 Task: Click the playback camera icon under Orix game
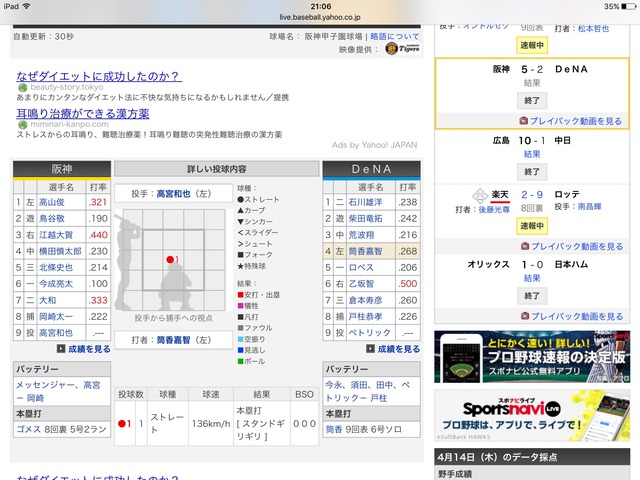(x=525, y=316)
